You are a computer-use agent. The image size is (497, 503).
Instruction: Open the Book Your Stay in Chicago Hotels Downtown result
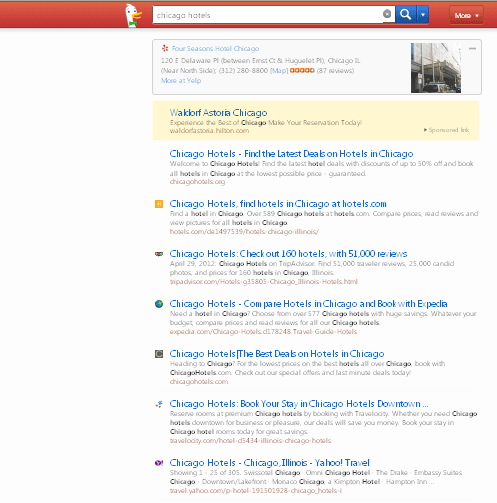pos(299,404)
